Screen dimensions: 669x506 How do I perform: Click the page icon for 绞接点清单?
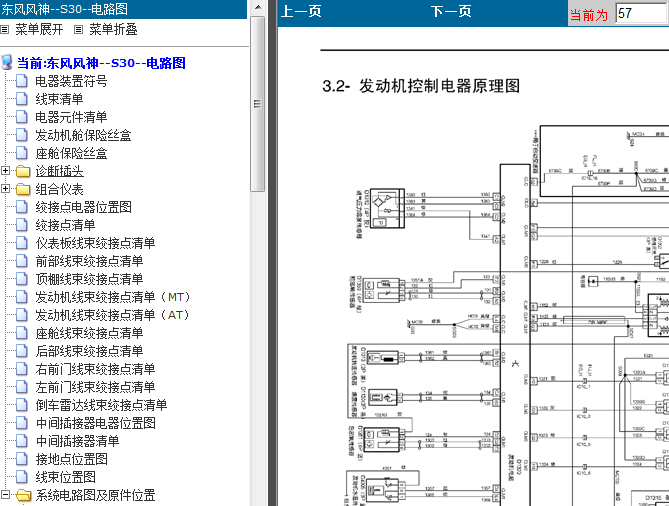coord(22,225)
